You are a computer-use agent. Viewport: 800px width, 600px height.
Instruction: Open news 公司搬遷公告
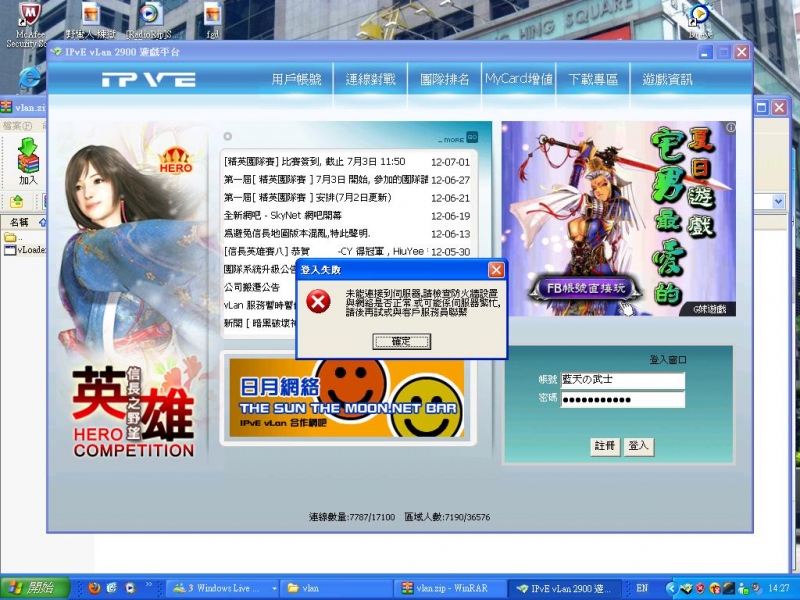coord(252,287)
